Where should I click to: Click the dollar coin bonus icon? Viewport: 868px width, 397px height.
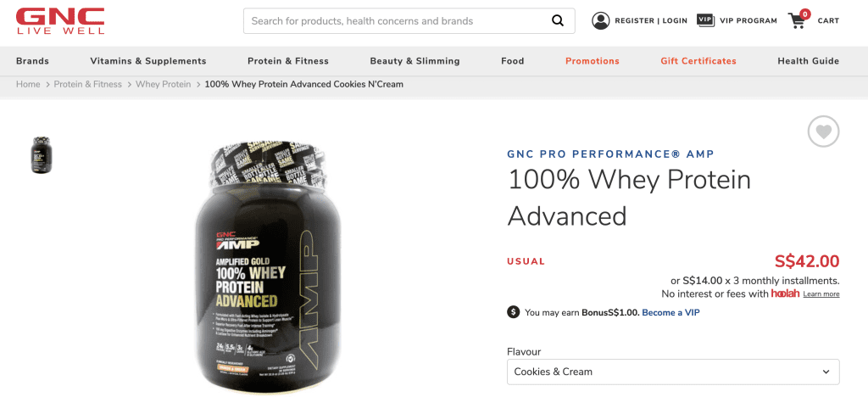[x=513, y=312]
